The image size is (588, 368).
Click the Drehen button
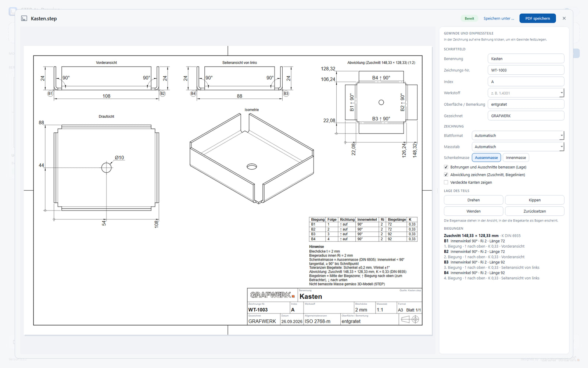473,200
